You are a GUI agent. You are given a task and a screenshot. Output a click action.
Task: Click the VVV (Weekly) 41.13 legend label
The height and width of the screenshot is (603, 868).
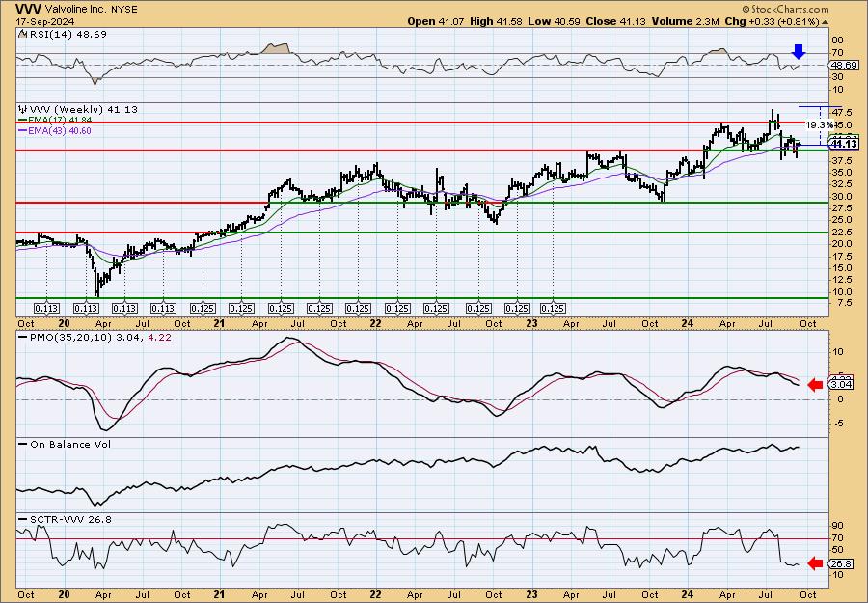(84, 110)
